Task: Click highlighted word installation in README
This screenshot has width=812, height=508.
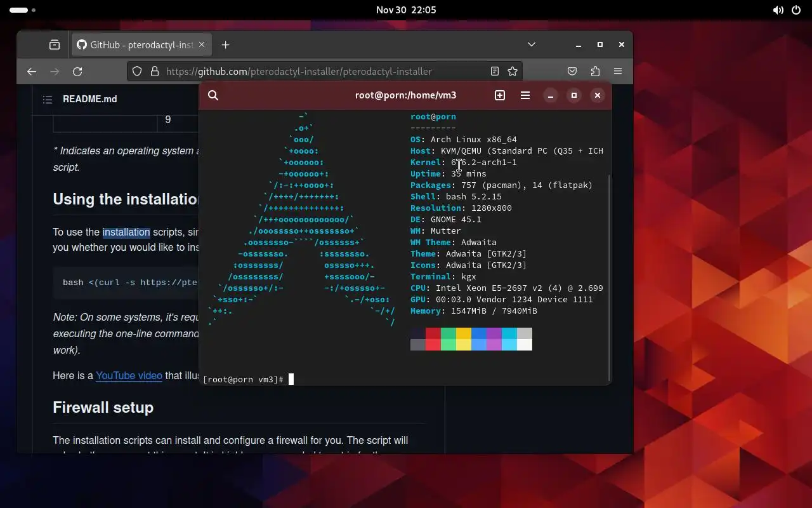Action: click(x=126, y=232)
